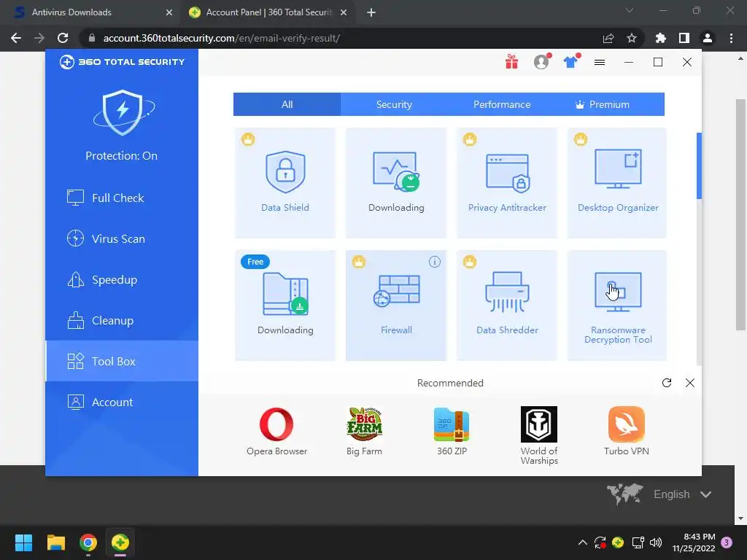
Task: Open the Big Farm recommended app
Action: (365, 431)
